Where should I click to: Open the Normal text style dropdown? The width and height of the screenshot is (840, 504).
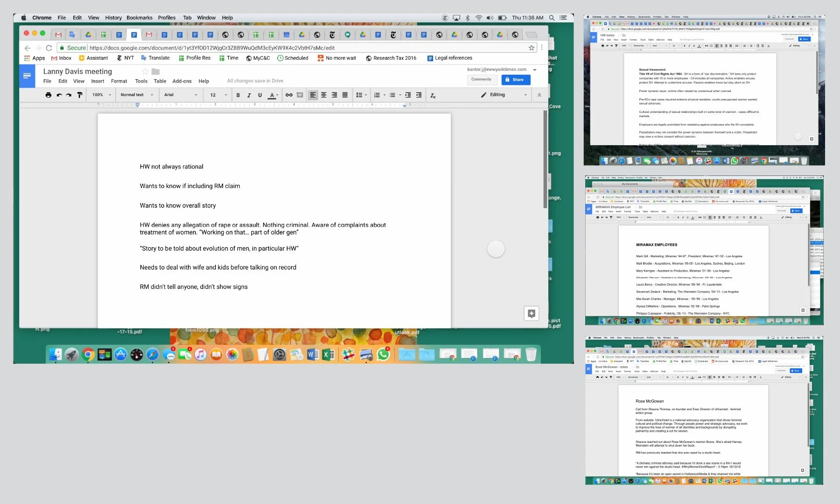pyautogui.click(x=137, y=95)
